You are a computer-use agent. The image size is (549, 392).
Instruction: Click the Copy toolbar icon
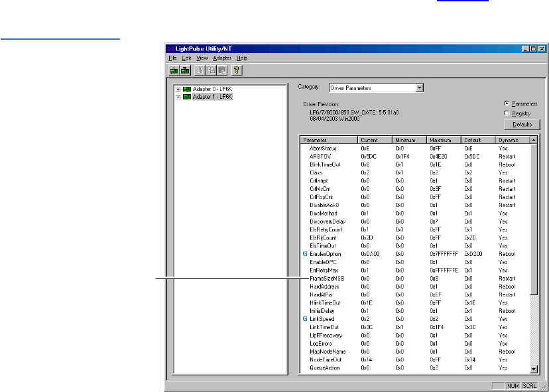coord(211,70)
